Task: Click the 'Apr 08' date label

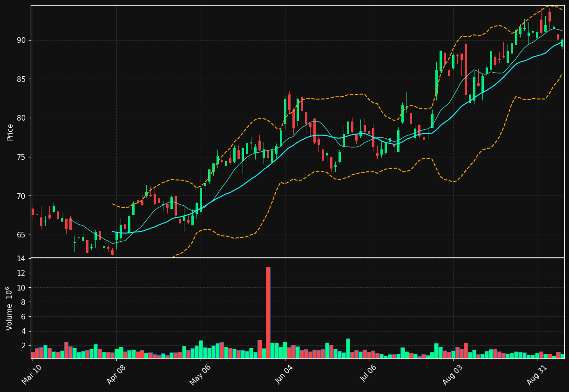Action: (116, 374)
